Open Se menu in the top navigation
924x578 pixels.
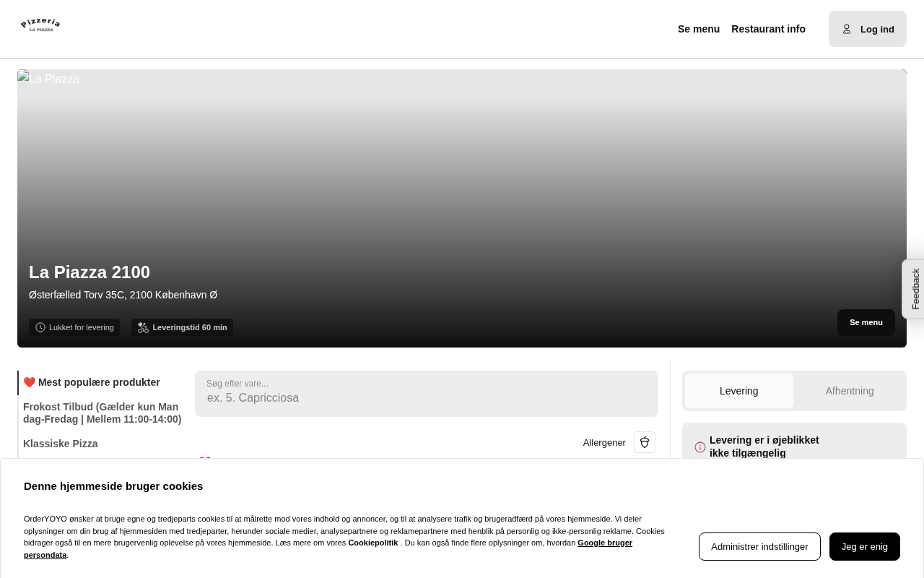(699, 29)
